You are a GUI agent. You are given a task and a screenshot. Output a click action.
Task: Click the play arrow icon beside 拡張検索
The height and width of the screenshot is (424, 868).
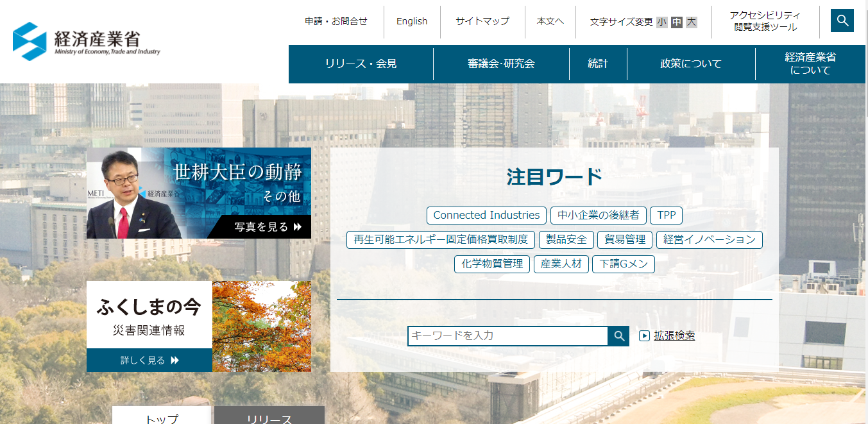point(644,335)
